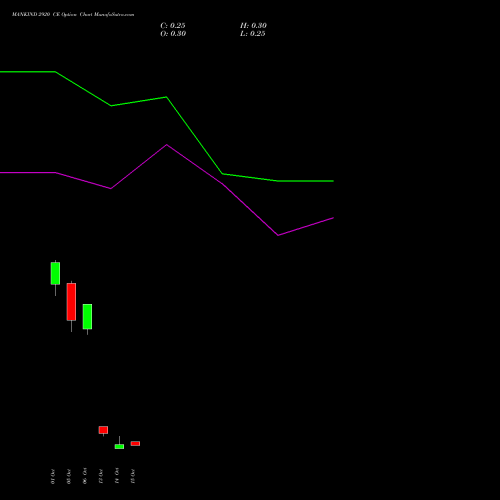Click the chart title text beginning 'MANKIND'
The width and height of the screenshot is (500, 500).
pyautogui.click(x=73, y=15)
